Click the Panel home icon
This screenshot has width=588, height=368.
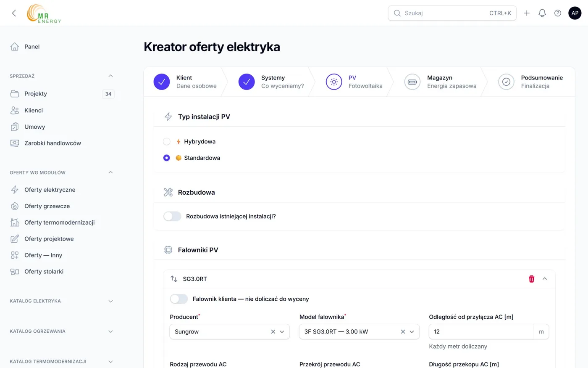[x=15, y=47]
